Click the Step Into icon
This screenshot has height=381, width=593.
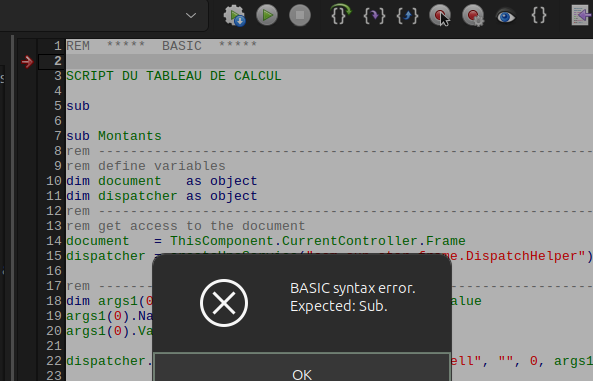tap(374, 16)
